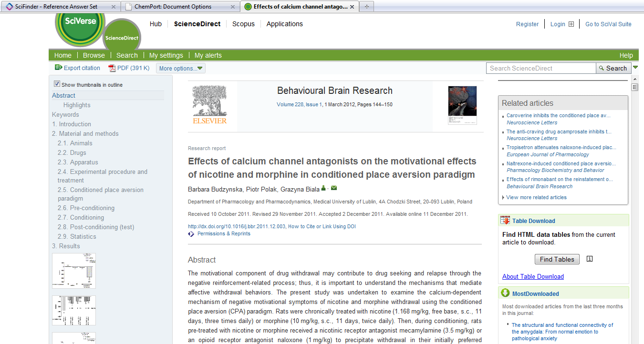This screenshot has width=644, height=344.
Task: Go to 1. Introduction section
Action: 72,124
